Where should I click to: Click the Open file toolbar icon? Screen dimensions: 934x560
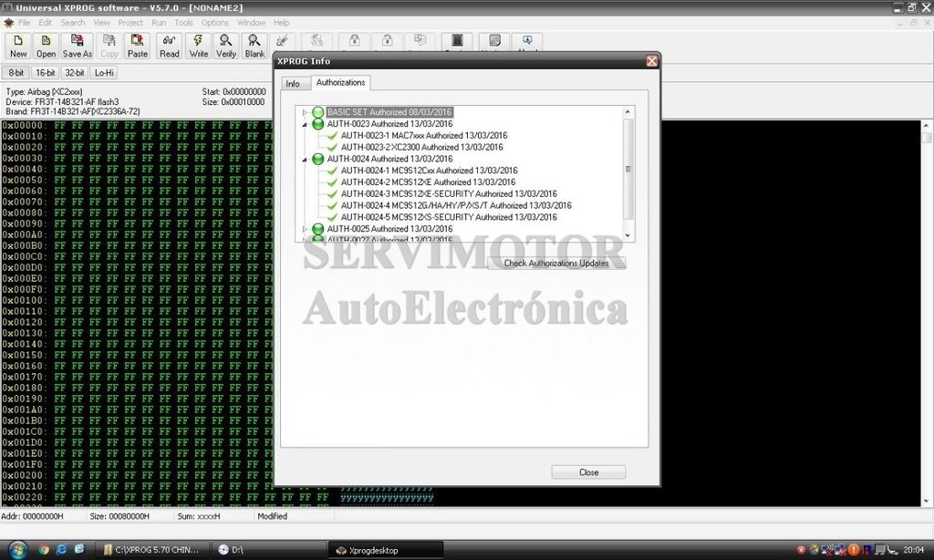tap(46, 46)
